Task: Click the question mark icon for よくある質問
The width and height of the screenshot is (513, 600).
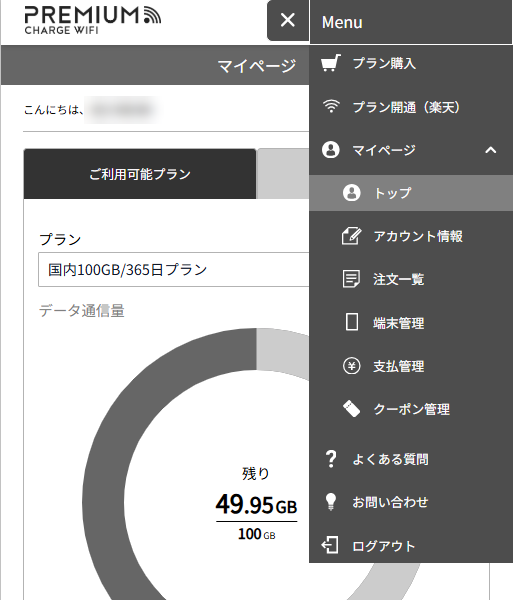Action: pos(331,459)
